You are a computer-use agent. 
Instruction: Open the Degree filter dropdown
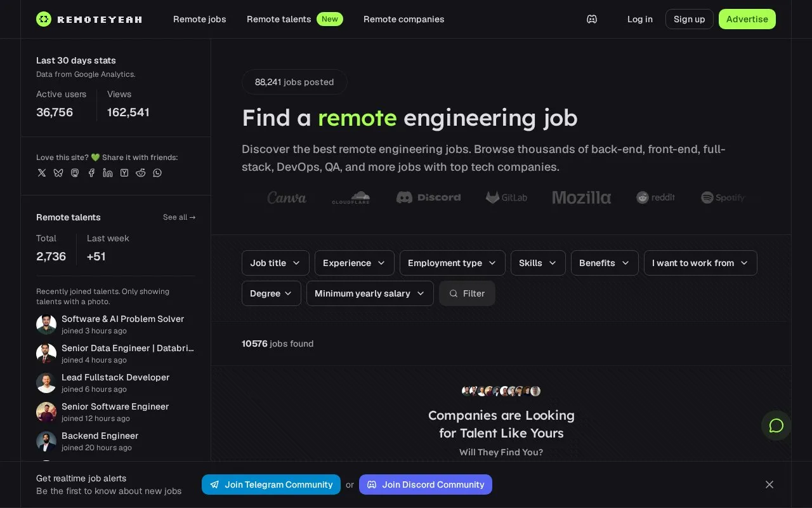(x=272, y=293)
